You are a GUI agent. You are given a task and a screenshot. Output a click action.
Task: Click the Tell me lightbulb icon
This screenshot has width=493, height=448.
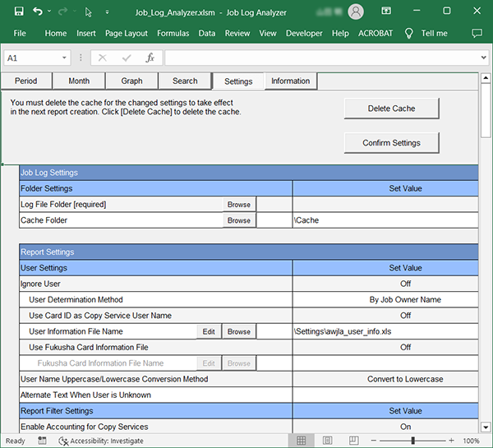(x=408, y=34)
